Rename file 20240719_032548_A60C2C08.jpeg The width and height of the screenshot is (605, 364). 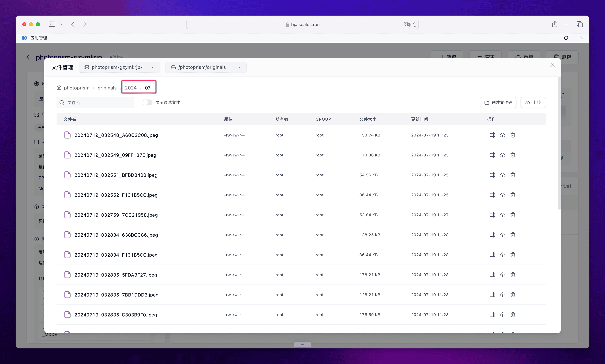tap(492, 135)
